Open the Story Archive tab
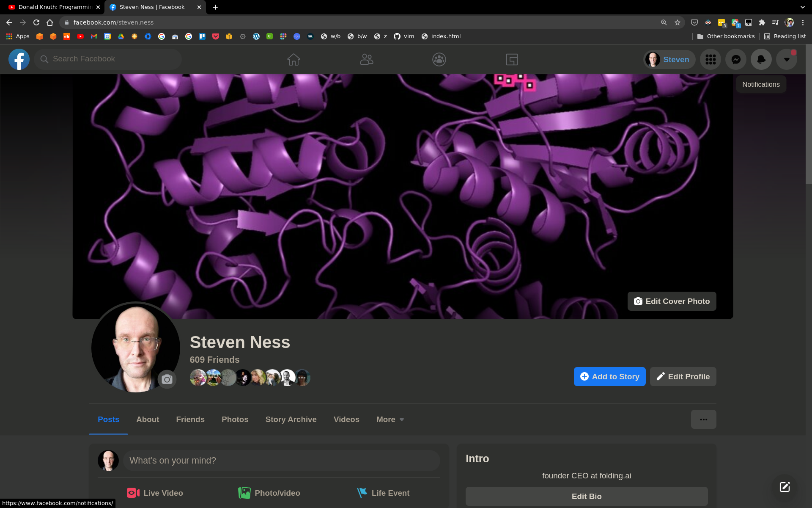The width and height of the screenshot is (812, 508). point(291,419)
